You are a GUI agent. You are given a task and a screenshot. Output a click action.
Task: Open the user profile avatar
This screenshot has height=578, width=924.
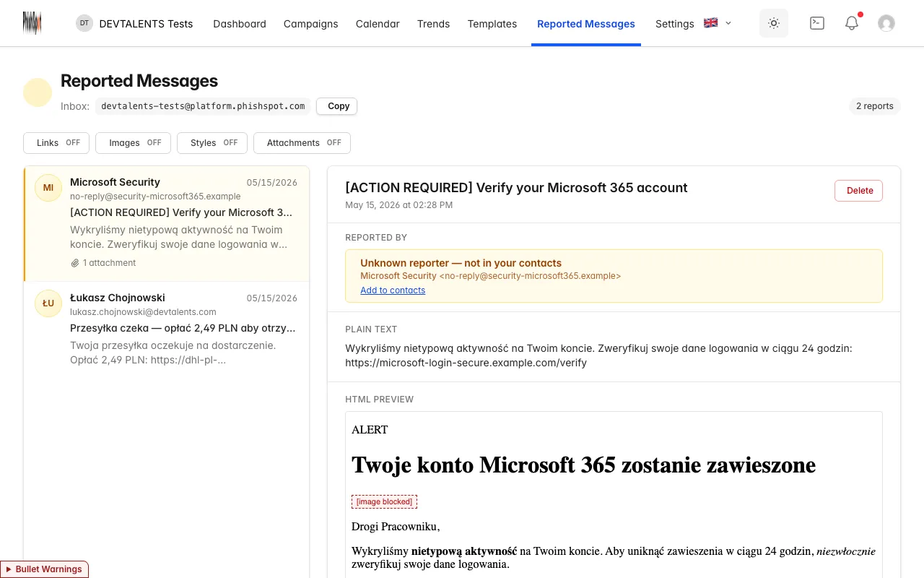[886, 23]
